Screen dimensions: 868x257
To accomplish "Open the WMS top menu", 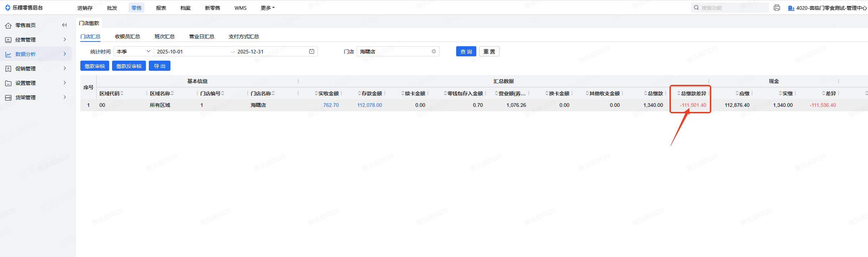I will (241, 8).
